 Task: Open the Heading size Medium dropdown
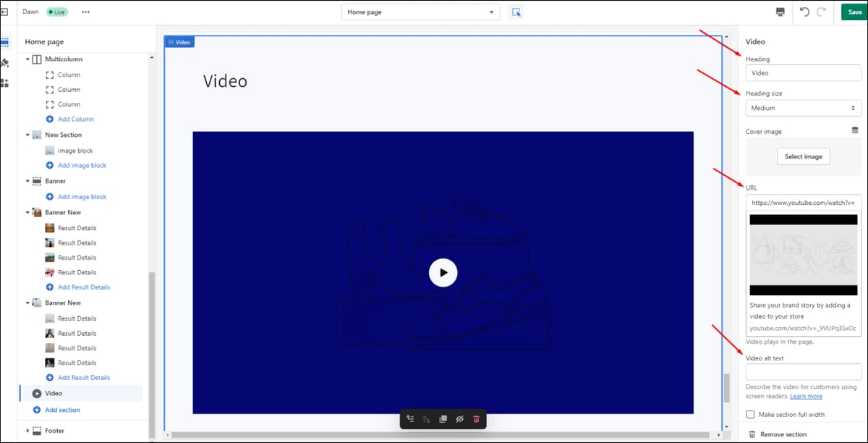pyautogui.click(x=803, y=108)
